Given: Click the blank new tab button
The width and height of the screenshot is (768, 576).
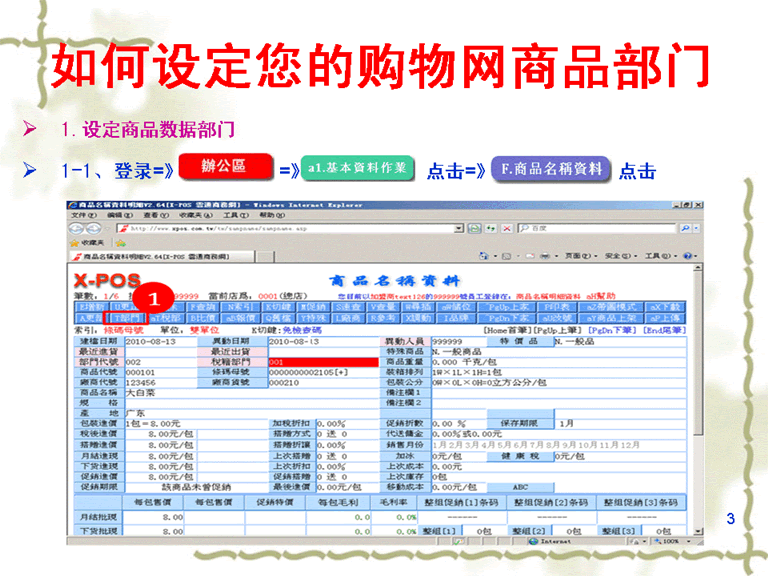Looking at the screenshot, I should coord(265,256).
